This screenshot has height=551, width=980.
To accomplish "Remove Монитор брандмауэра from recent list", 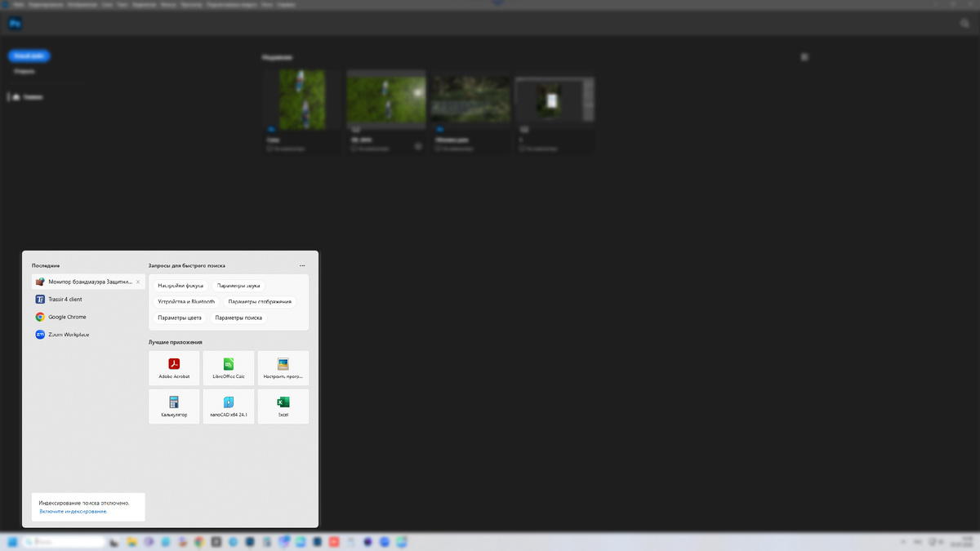I will click(138, 282).
